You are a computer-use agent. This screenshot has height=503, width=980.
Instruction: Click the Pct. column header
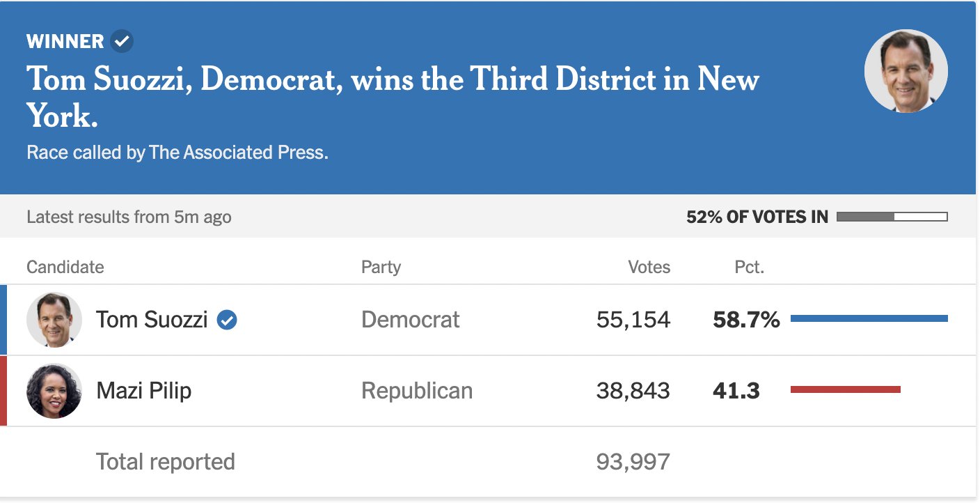(750, 267)
